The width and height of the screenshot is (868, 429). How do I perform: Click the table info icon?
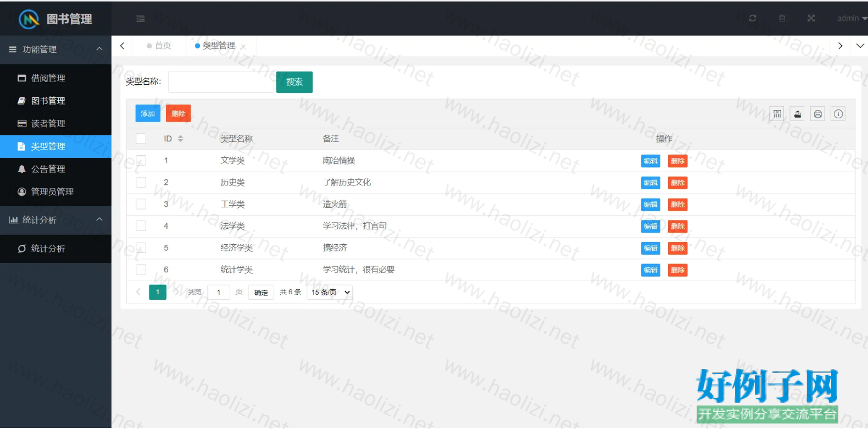pyautogui.click(x=838, y=114)
